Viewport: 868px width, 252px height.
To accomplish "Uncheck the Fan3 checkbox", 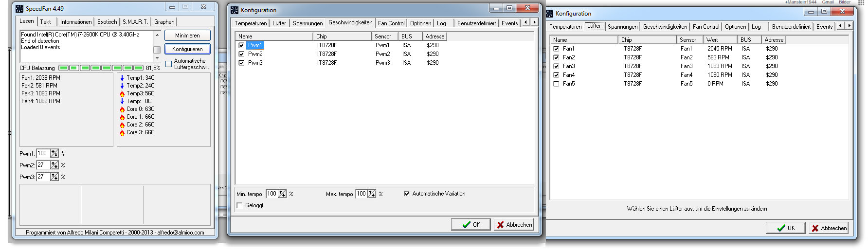I will (x=556, y=66).
